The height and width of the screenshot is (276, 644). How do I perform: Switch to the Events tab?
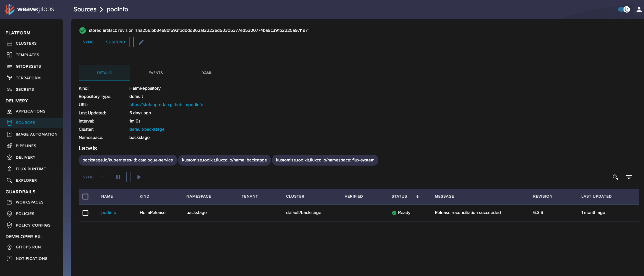(156, 73)
